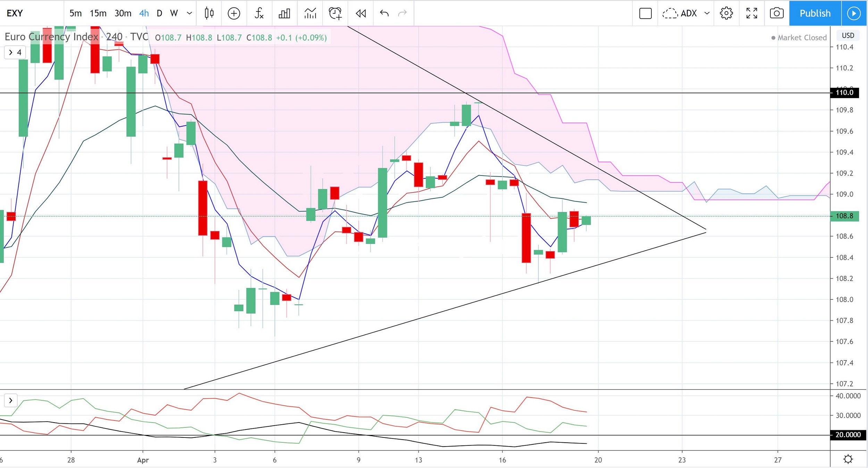Click the O108.7 open value in legend

tap(168, 37)
